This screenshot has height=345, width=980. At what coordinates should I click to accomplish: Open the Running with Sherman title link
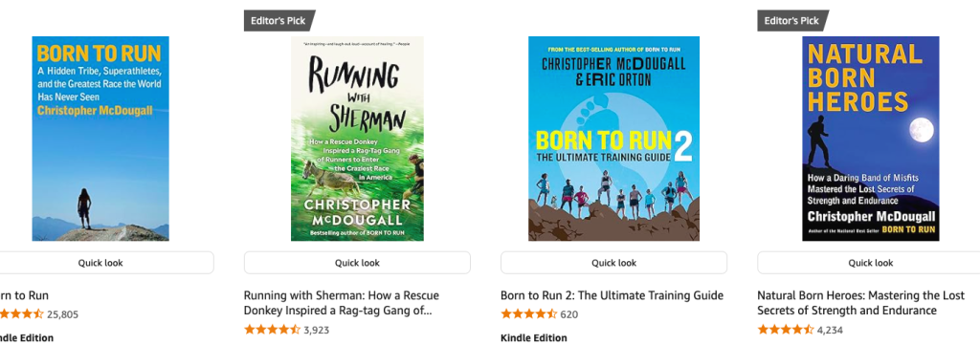[342, 303]
